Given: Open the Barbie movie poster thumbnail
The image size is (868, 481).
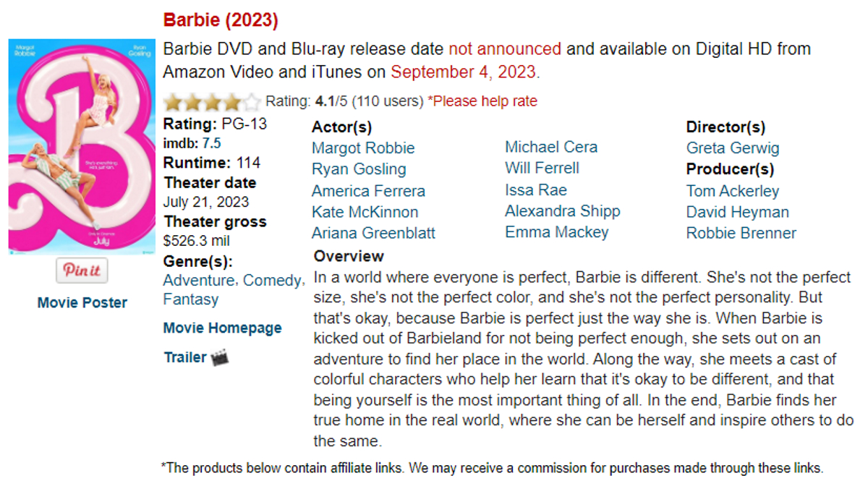Looking at the screenshot, I should (x=82, y=147).
